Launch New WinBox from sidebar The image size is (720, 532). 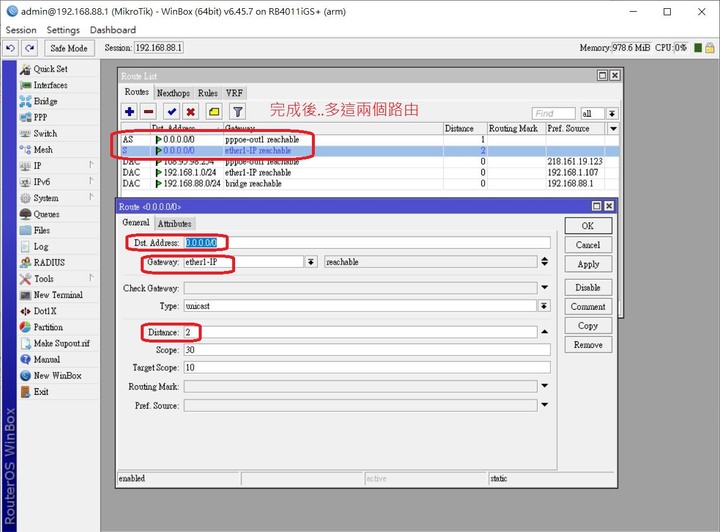pos(57,375)
